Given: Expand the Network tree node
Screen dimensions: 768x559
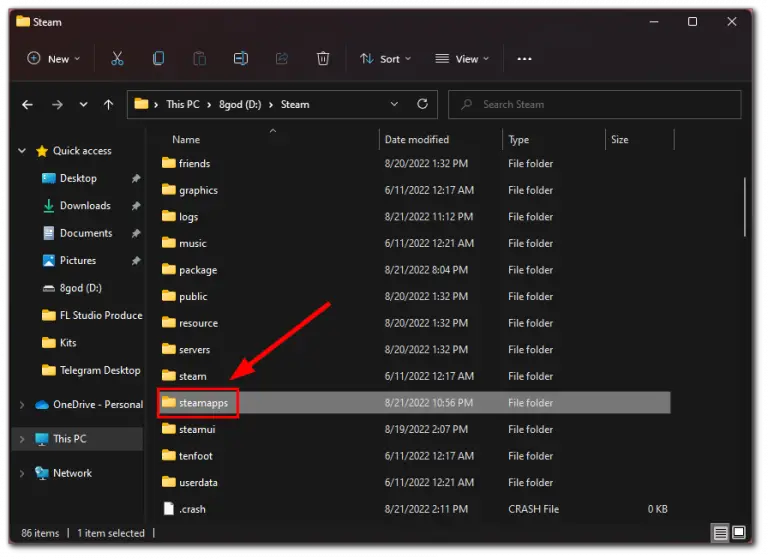Looking at the screenshot, I should click(22, 473).
